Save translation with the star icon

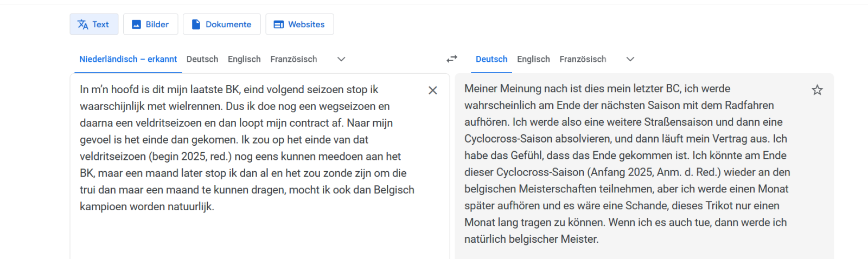817,90
